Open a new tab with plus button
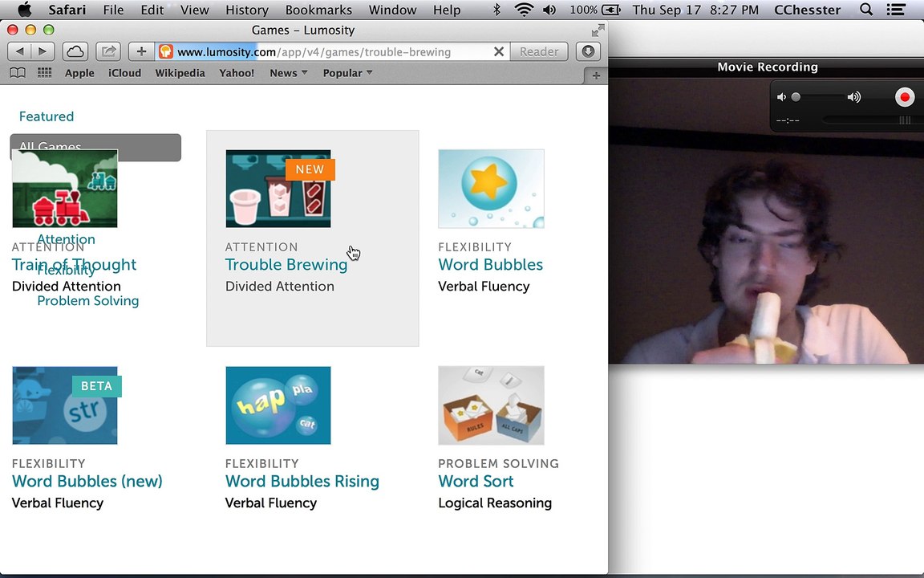 [596, 75]
